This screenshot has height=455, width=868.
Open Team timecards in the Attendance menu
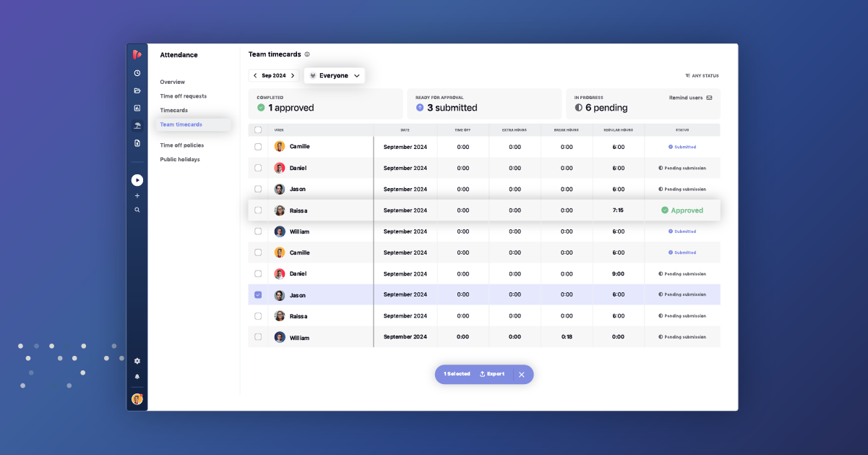pos(183,124)
